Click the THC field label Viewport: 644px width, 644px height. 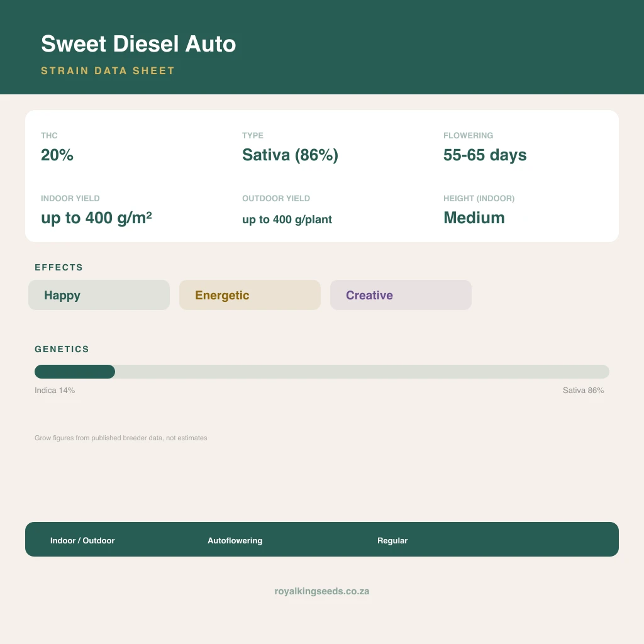tap(49, 136)
